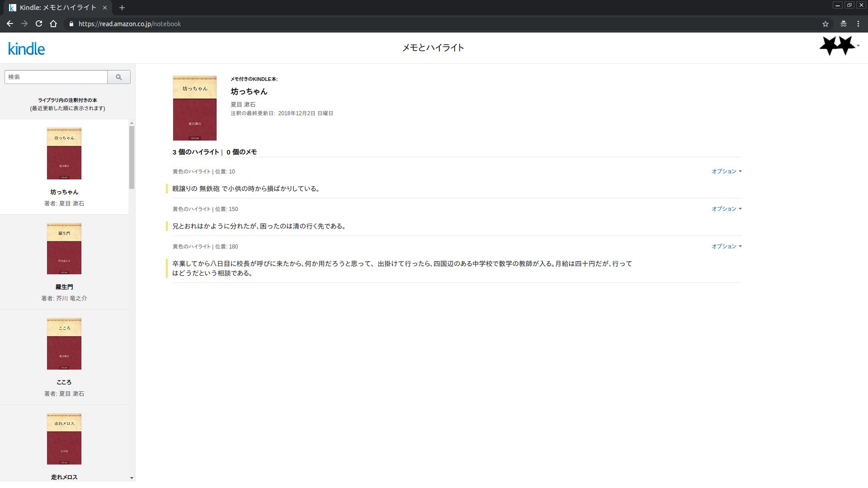Click the メモとハイライト page title
The width and height of the screenshot is (868, 488).
433,47
